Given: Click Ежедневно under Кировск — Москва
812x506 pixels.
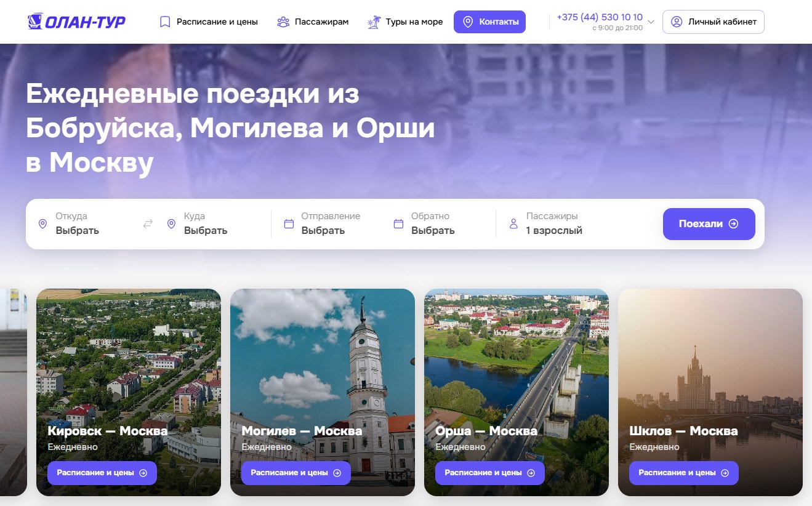Looking at the screenshot, I should point(73,447).
